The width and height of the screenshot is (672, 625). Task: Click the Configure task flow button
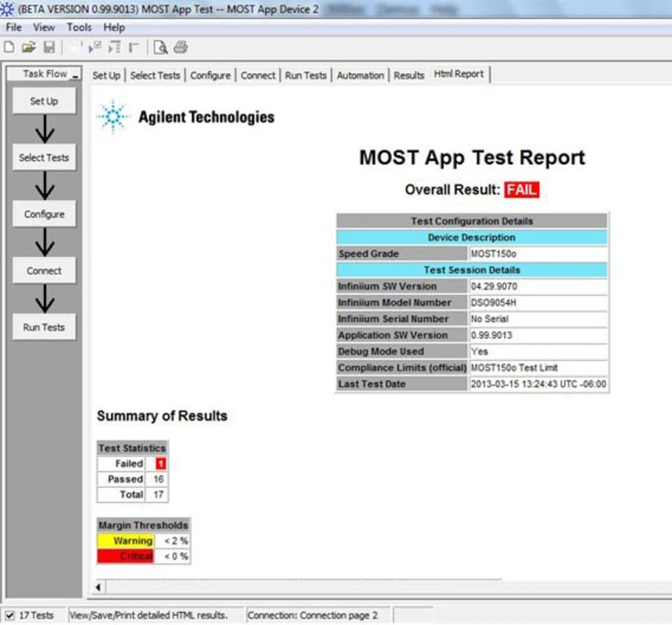coord(44,214)
